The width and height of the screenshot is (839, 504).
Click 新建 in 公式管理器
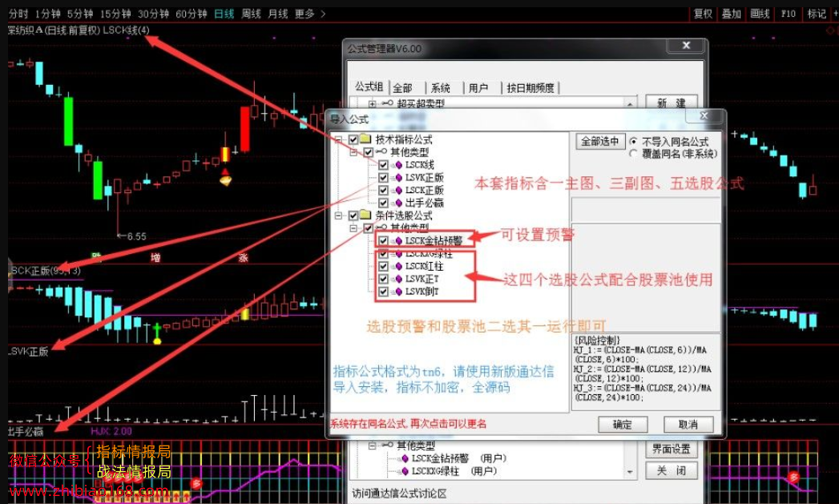pyautogui.click(x=672, y=103)
